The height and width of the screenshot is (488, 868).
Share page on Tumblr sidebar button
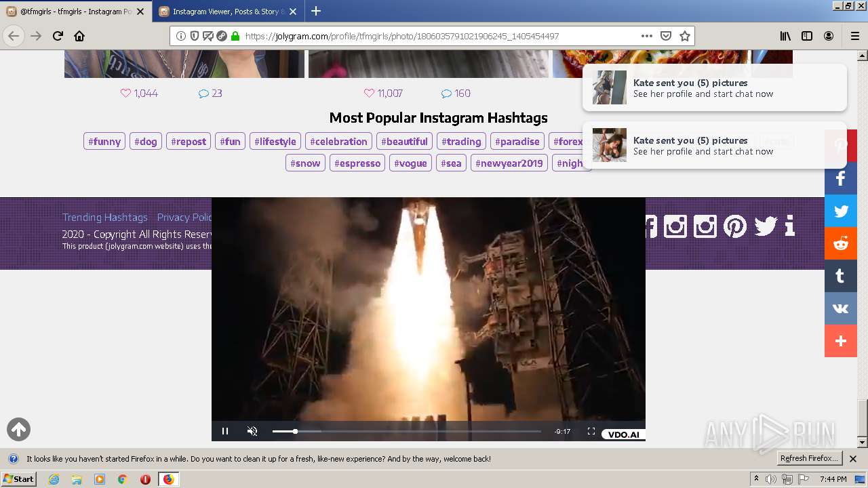click(841, 276)
